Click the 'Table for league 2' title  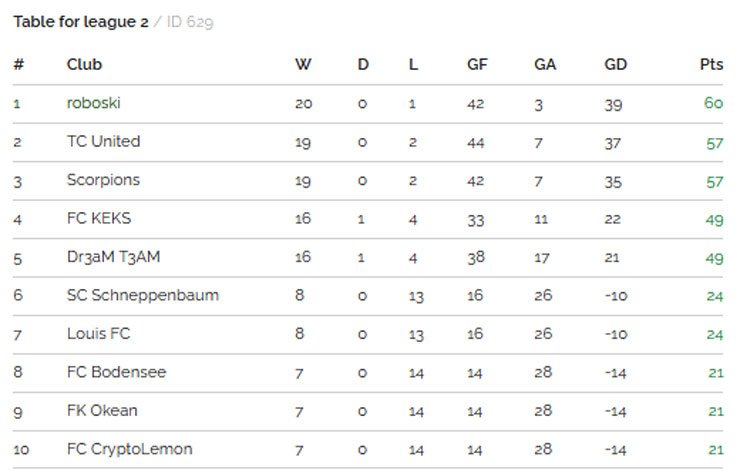coord(80,21)
